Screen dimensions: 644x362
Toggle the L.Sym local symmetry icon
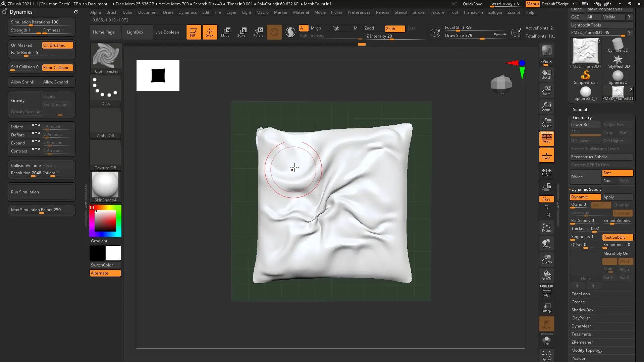pyautogui.click(x=546, y=172)
